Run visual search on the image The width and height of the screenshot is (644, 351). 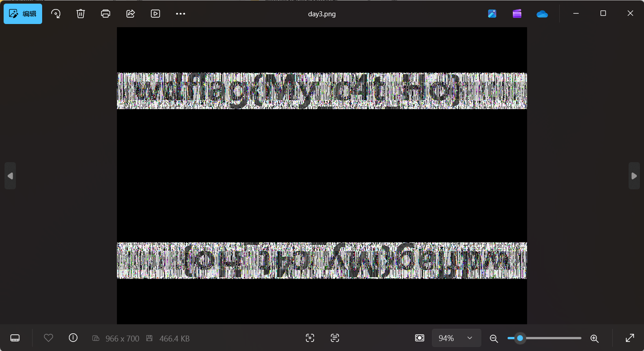pyautogui.click(x=310, y=338)
